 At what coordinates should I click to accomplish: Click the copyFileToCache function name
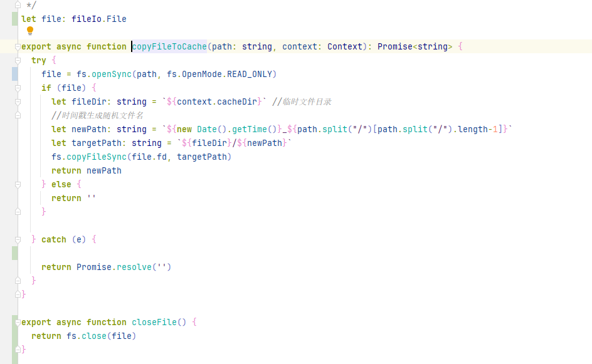tap(169, 47)
